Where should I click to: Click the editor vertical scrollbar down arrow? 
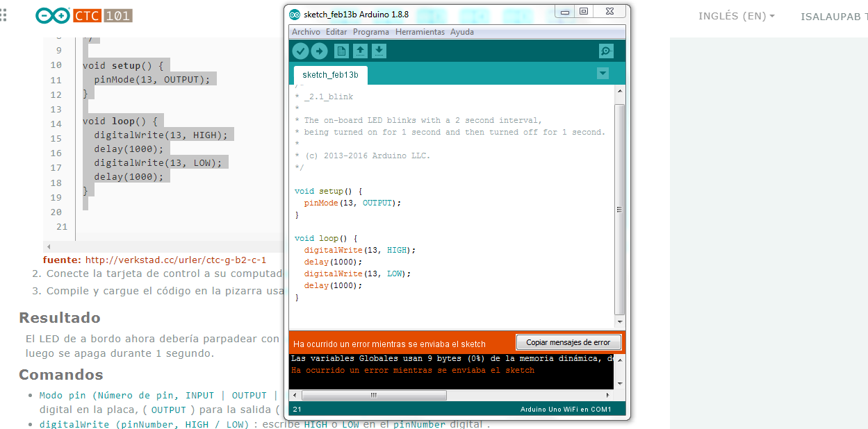(x=620, y=323)
